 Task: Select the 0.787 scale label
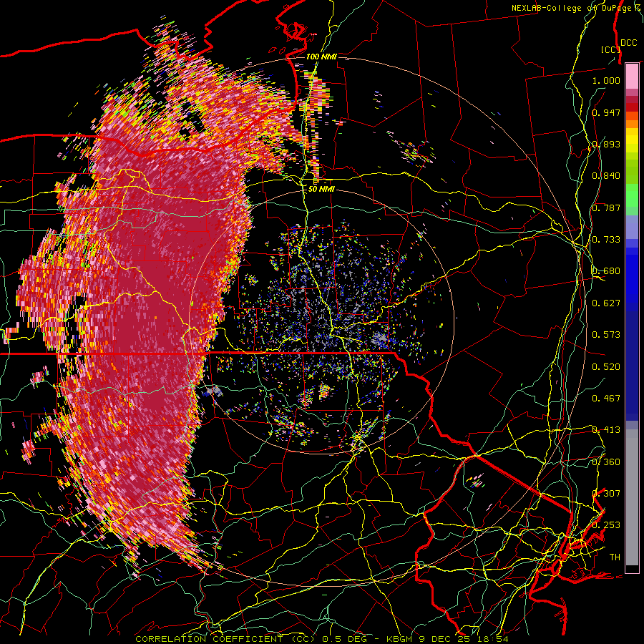(x=606, y=208)
